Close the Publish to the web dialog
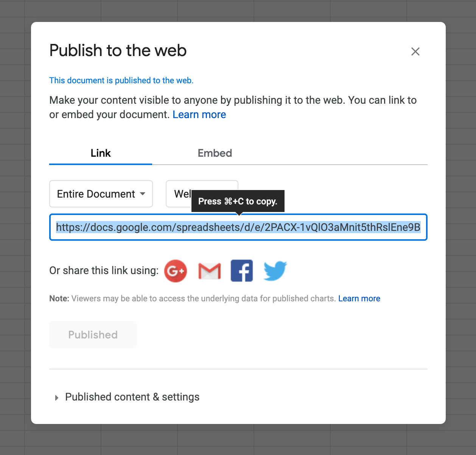This screenshot has height=455, width=476. click(x=415, y=51)
